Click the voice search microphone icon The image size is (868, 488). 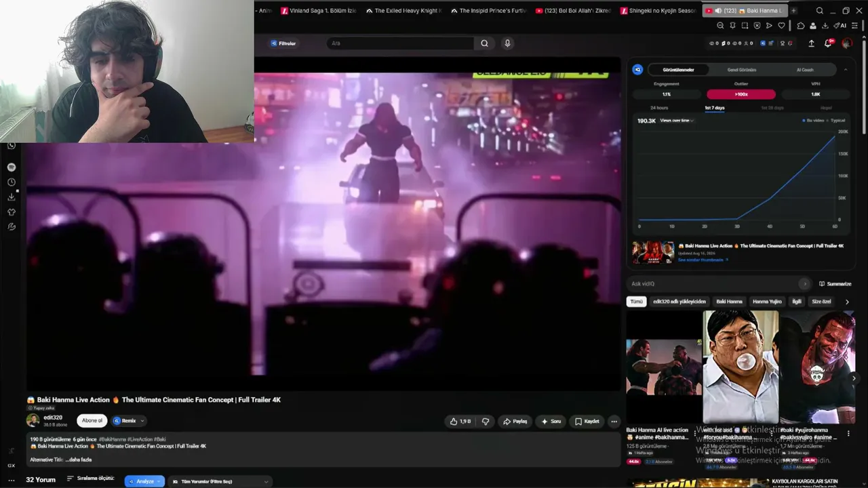point(507,43)
